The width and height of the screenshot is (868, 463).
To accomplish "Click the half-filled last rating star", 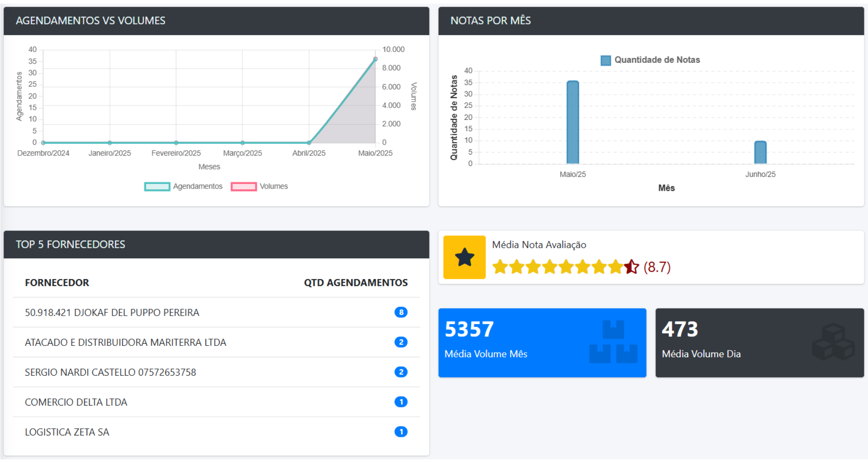I will 632,267.
